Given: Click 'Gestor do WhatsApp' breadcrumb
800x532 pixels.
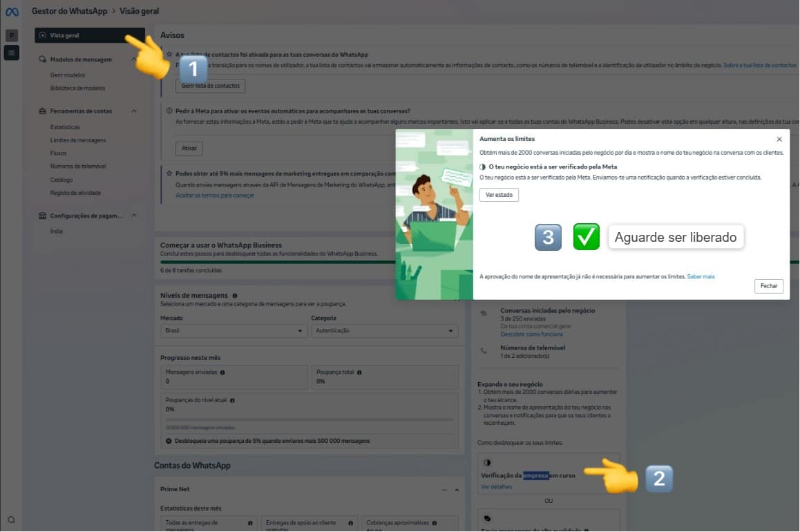Looking at the screenshot, I should pos(69,11).
